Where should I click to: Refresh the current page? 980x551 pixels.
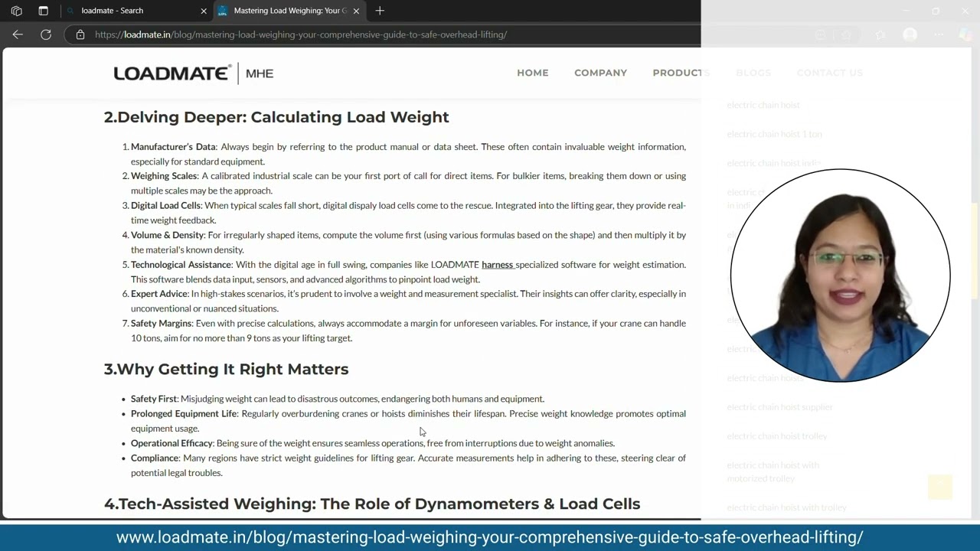(x=46, y=34)
